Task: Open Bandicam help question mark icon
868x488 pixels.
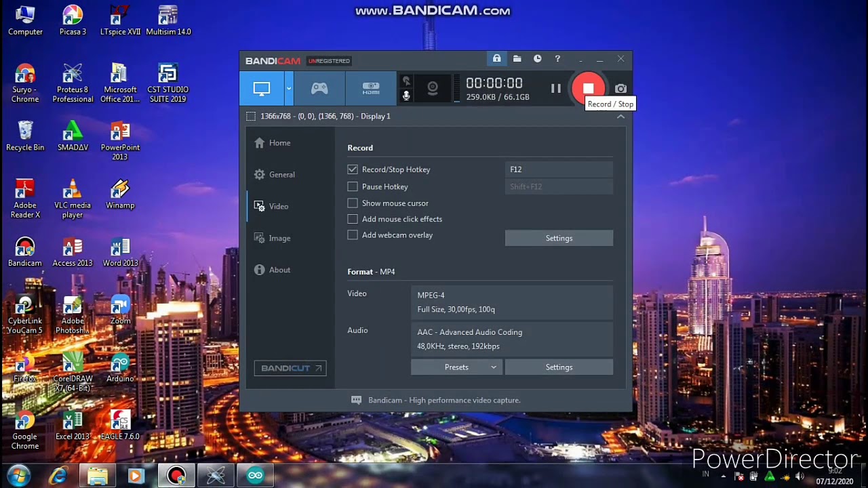Action: (557, 59)
